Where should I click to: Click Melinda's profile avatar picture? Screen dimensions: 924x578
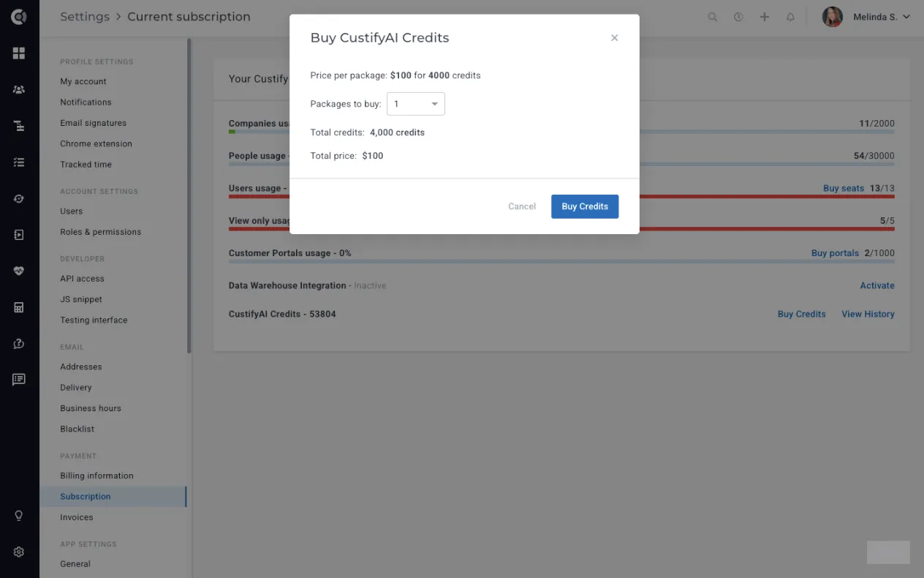tap(833, 17)
